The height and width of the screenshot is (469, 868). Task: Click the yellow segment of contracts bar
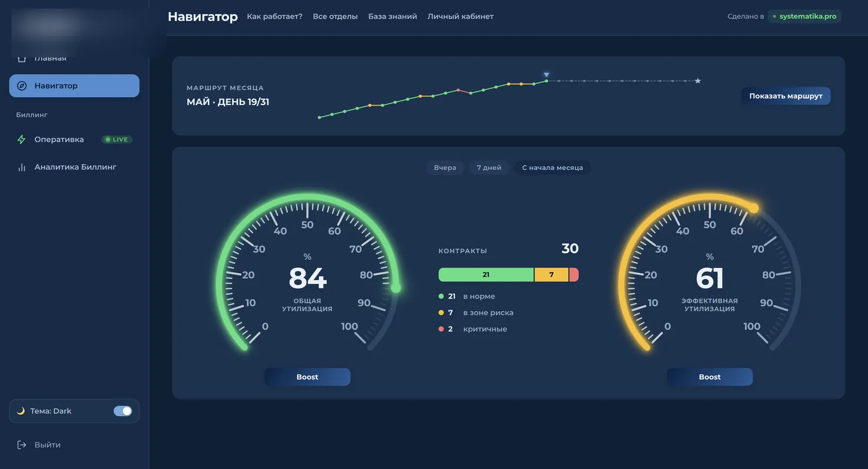[x=551, y=275]
